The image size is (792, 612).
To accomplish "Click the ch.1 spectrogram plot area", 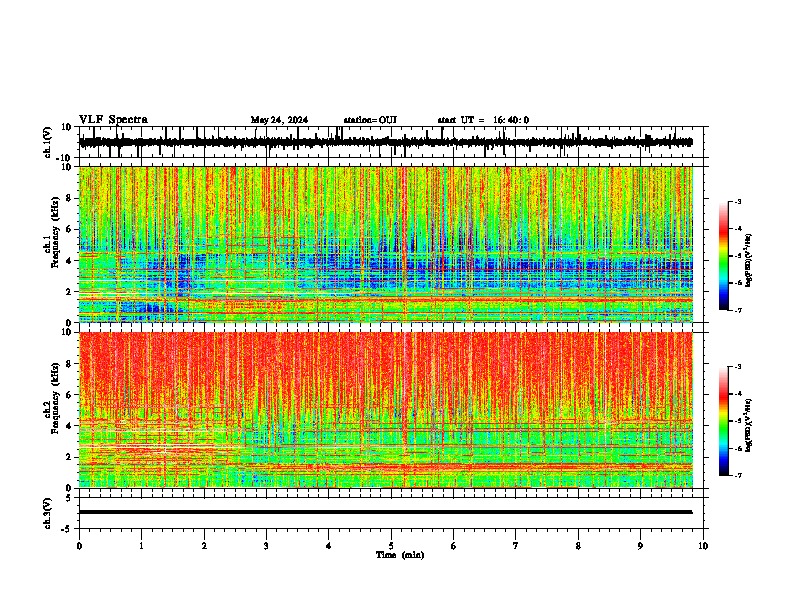I will tap(386, 244).
